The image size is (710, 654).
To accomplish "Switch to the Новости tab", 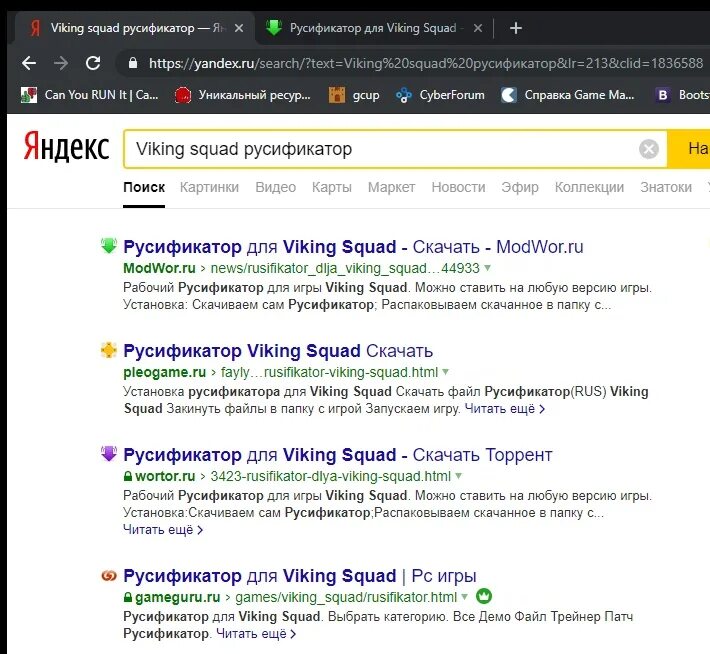I will point(458,187).
